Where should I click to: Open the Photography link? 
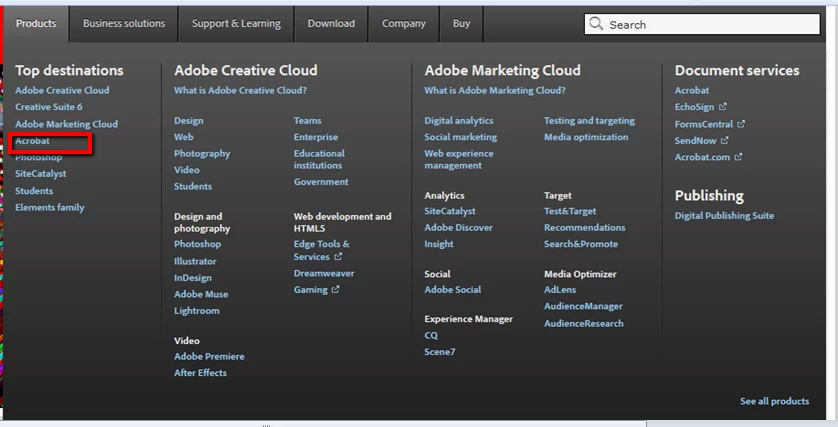point(202,154)
